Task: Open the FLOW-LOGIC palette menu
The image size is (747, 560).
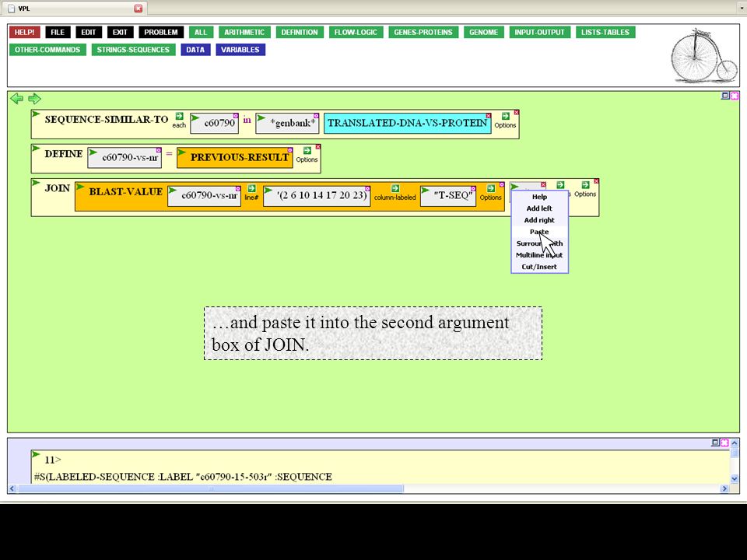Action: 356,33
